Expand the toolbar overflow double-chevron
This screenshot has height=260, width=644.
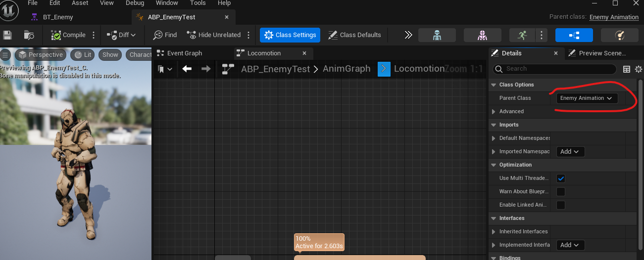coord(408,35)
